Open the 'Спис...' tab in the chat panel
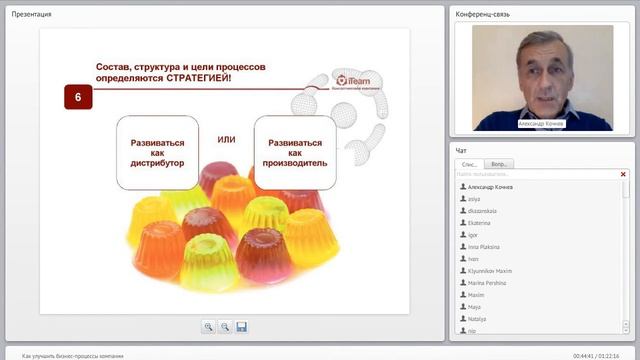This screenshot has height=360, width=640. 469,164
